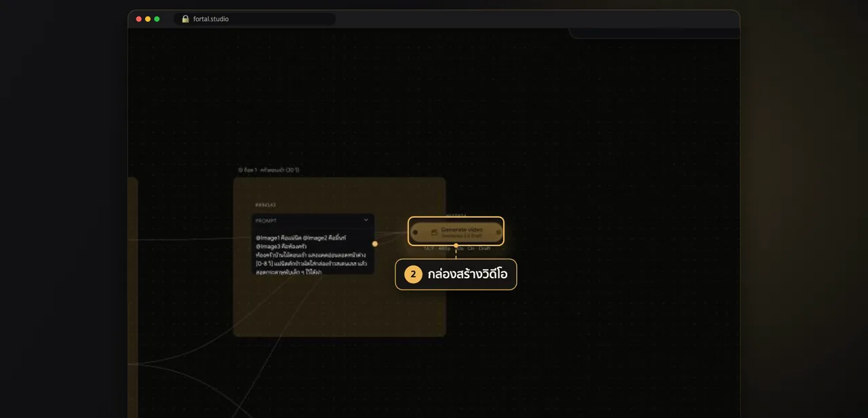The image size is (868, 418).
Task: Click the Generate video button
Action: point(456,232)
